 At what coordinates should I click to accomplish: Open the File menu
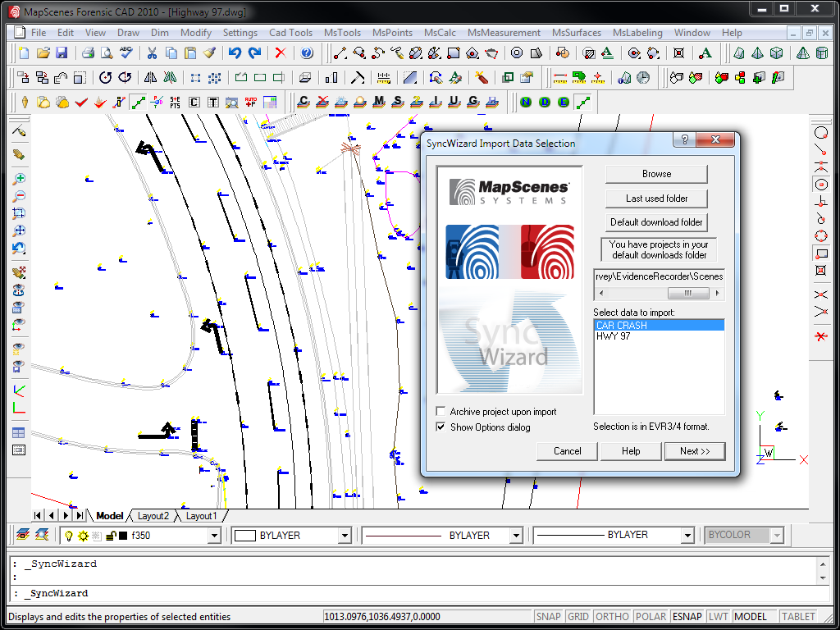click(x=39, y=33)
